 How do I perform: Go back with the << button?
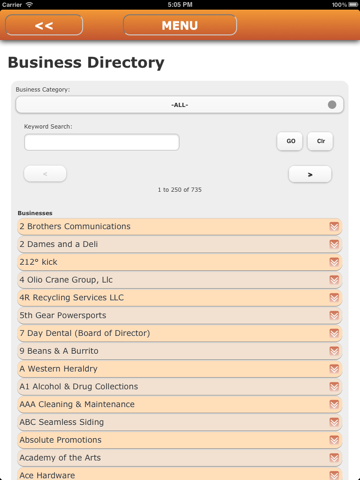[44, 25]
